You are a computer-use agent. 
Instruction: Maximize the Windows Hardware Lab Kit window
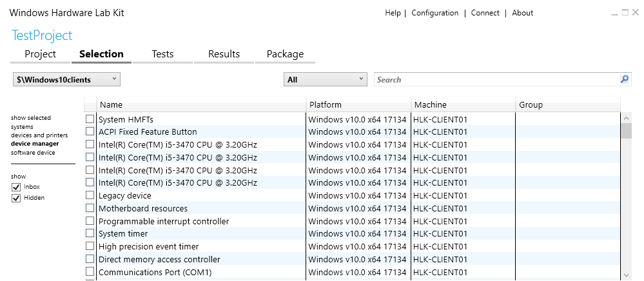tap(625, 12)
